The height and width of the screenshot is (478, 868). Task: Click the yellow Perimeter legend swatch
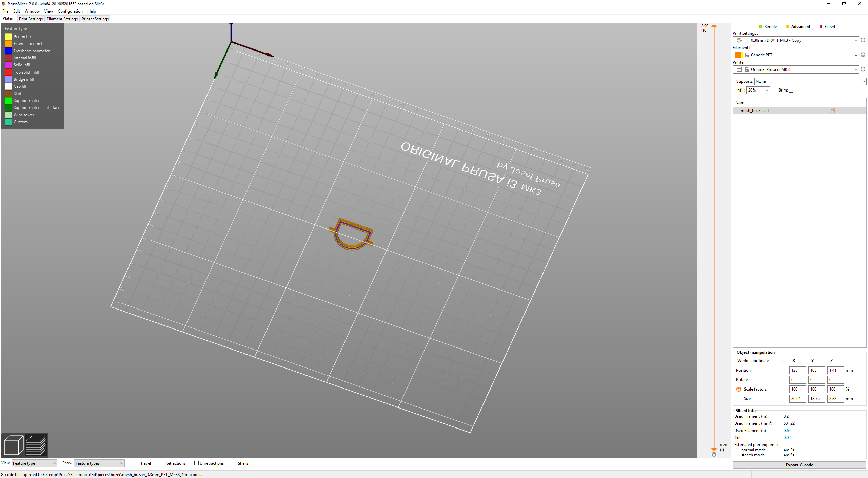(x=8, y=37)
